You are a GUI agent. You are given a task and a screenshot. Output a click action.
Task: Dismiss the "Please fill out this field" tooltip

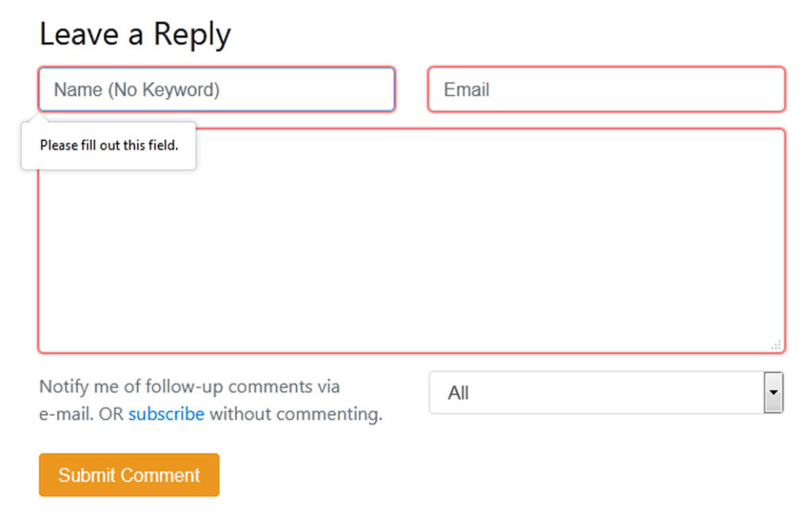(x=109, y=146)
